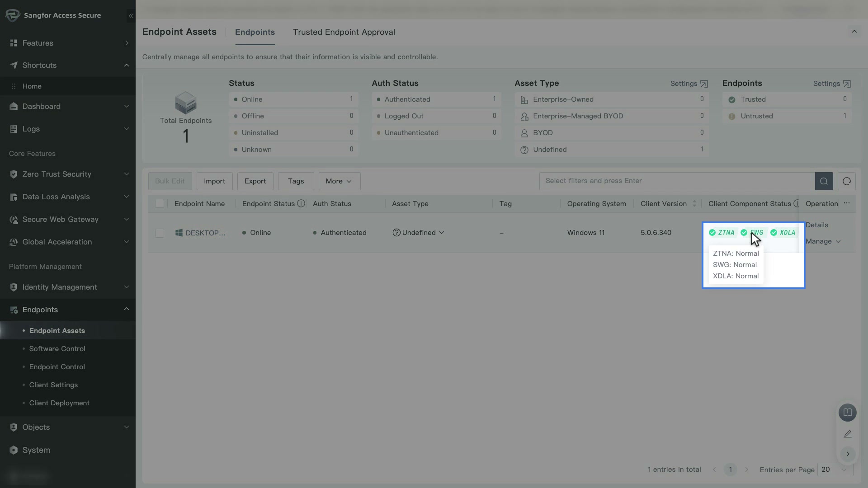This screenshot has height=488, width=868.
Task: Open Details for the DESKTOP endpoint
Action: pos(817,225)
